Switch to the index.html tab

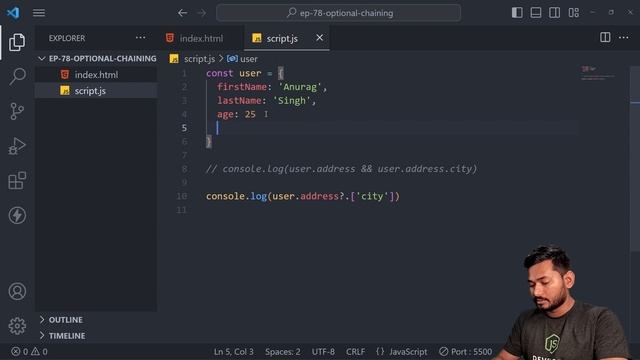[x=201, y=38]
